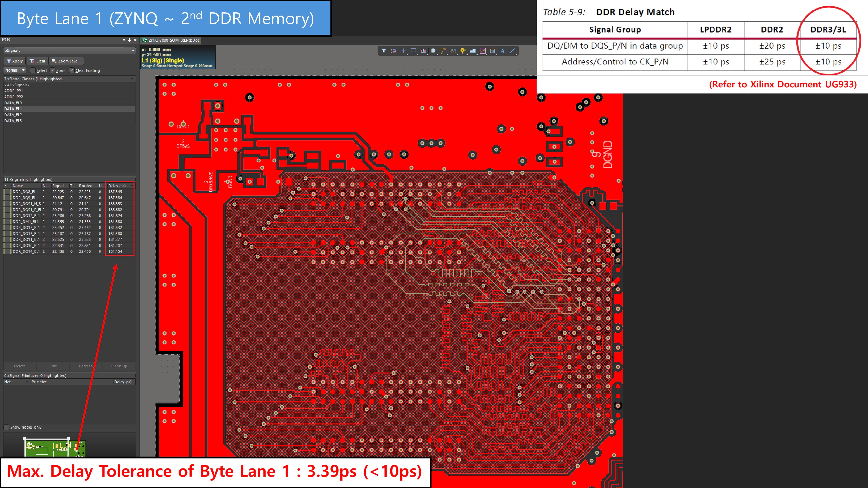This screenshot has height=488, width=868.
Task: Select <All xSignals> class entry
Action: click(x=69, y=85)
